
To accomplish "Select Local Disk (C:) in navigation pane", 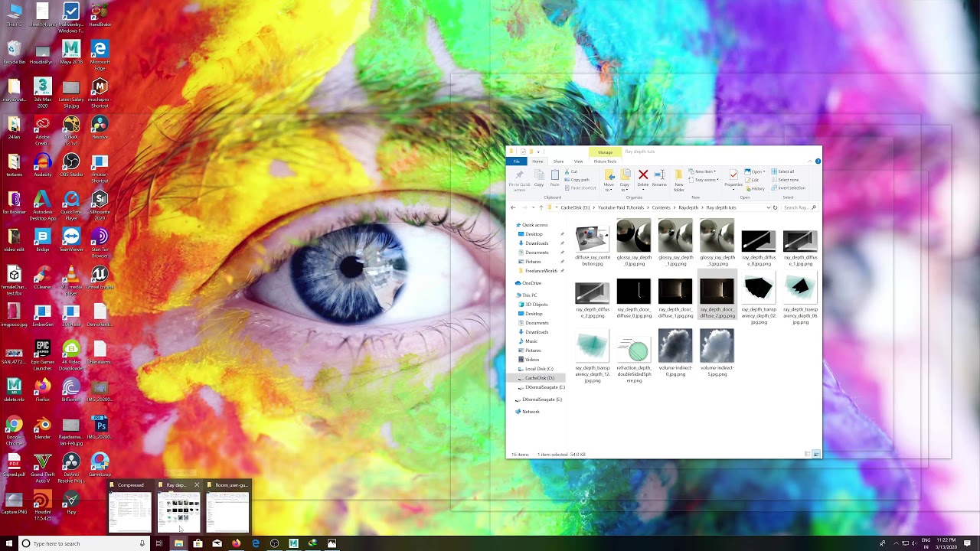I will [539, 369].
